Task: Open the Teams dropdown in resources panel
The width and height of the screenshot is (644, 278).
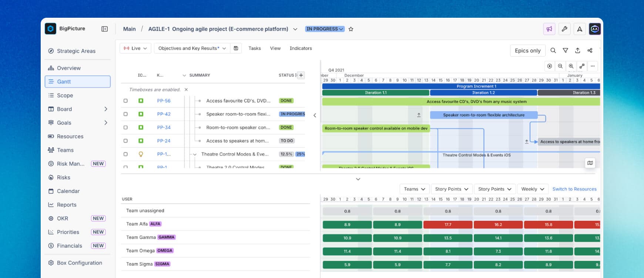Action: point(415,189)
